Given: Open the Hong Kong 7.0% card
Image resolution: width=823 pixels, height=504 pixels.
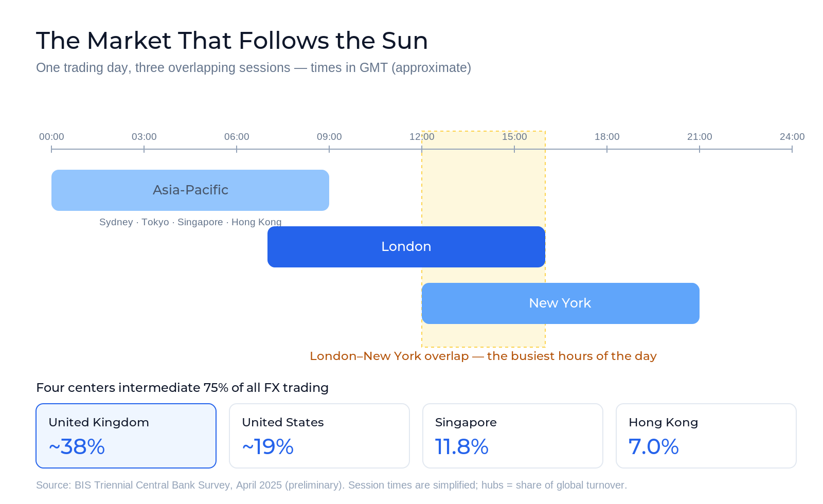Looking at the screenshot, I should coord(706,436).
